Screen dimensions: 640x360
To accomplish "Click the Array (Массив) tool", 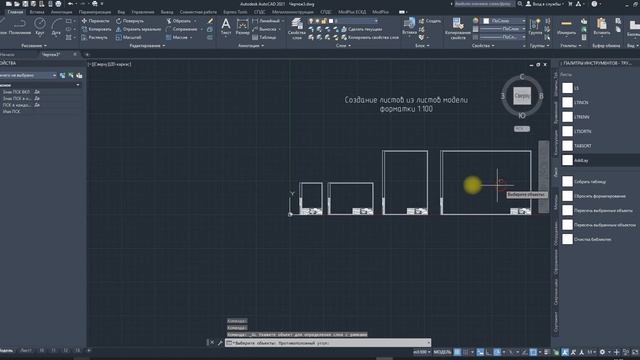I will [176, 37].
